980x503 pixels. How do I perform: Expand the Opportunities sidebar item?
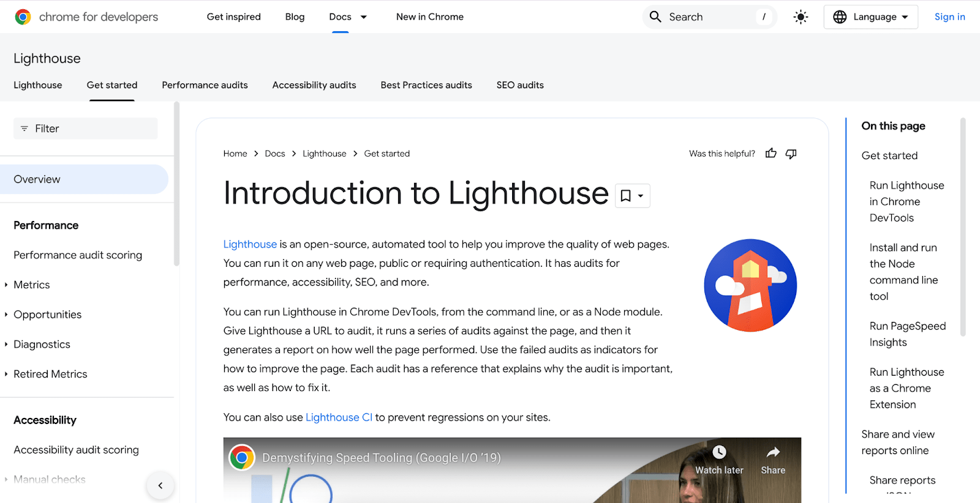(x=6, y=315)
